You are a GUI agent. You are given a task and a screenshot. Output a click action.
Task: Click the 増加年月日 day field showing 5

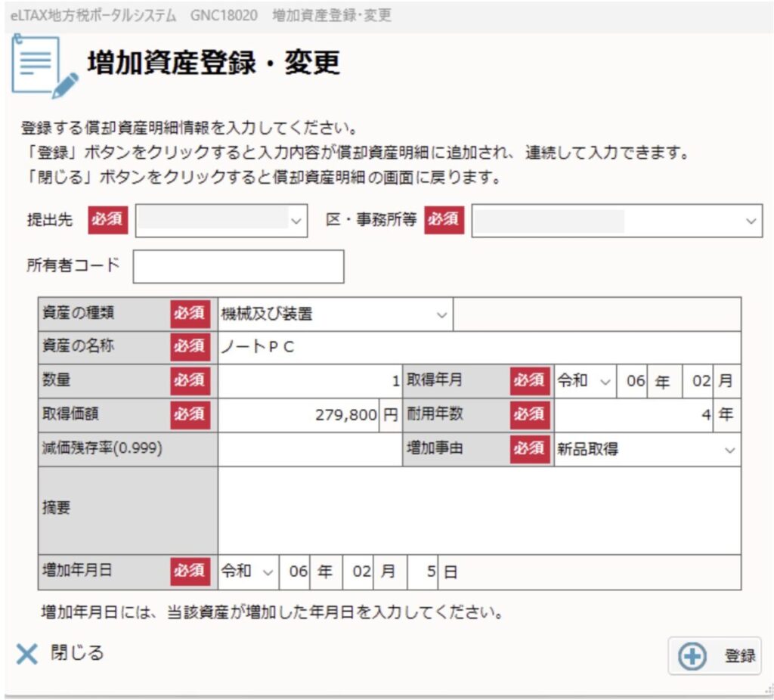pyautogui.click(x=423, y=572)
